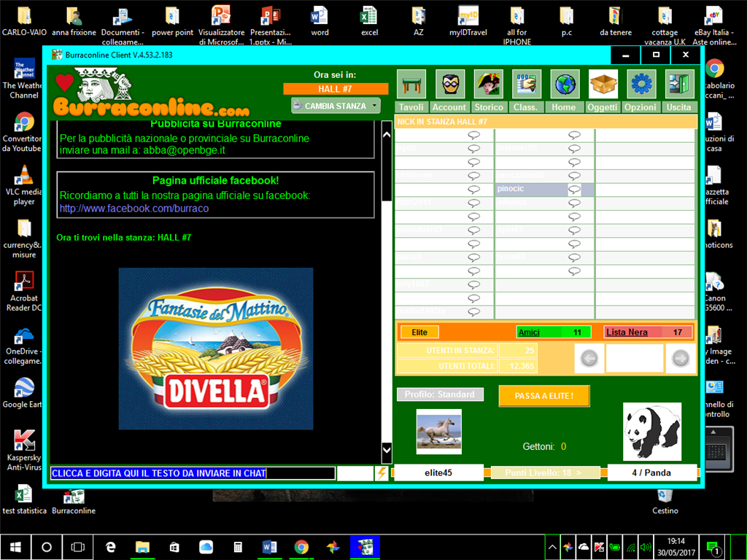
Task: Click the taskbar clock showing 19:14
Action: 676,547
